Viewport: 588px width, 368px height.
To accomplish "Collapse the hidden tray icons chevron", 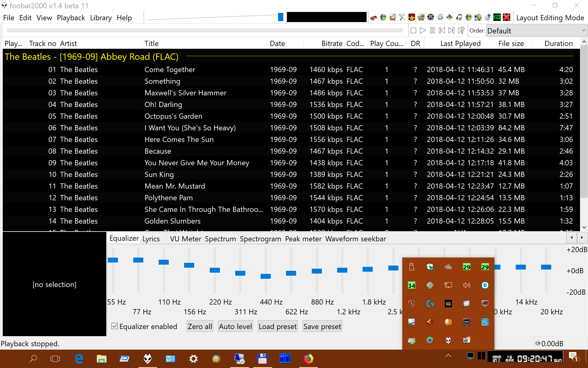I will click(x=448, y=356).
